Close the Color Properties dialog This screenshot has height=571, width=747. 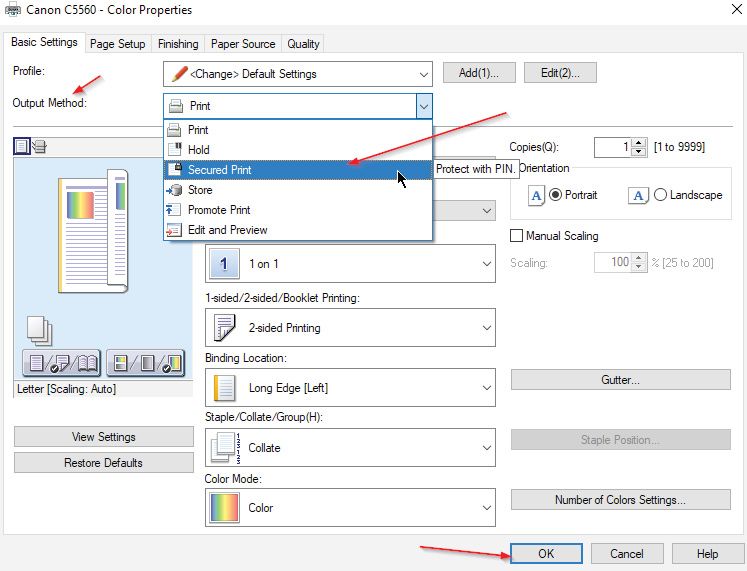click(737, 9)
